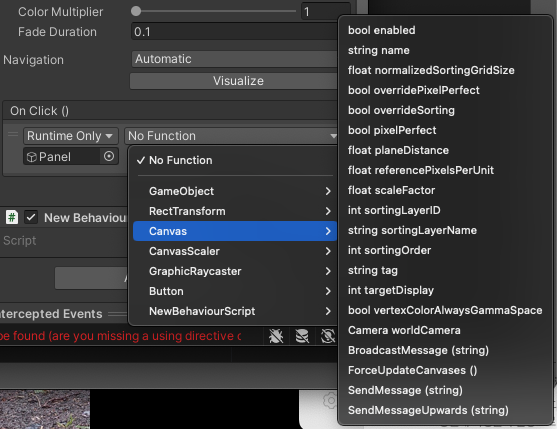
Task: Click the bug-off debug icon in status bar
Action: (x=276, y=336)
